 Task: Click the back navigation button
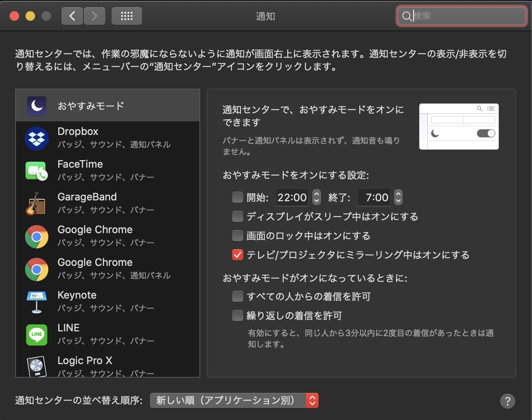pyautogui.click(x=72, y=16)
